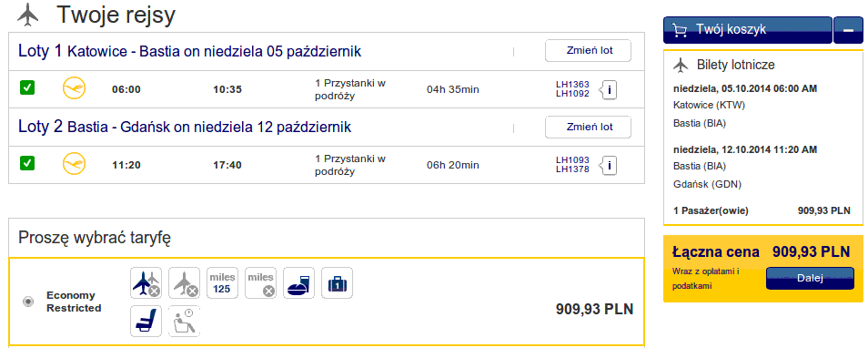Screen dimensions: 868x348
Task: Open info bubble for flight LH1363
Action: [609, 89]
